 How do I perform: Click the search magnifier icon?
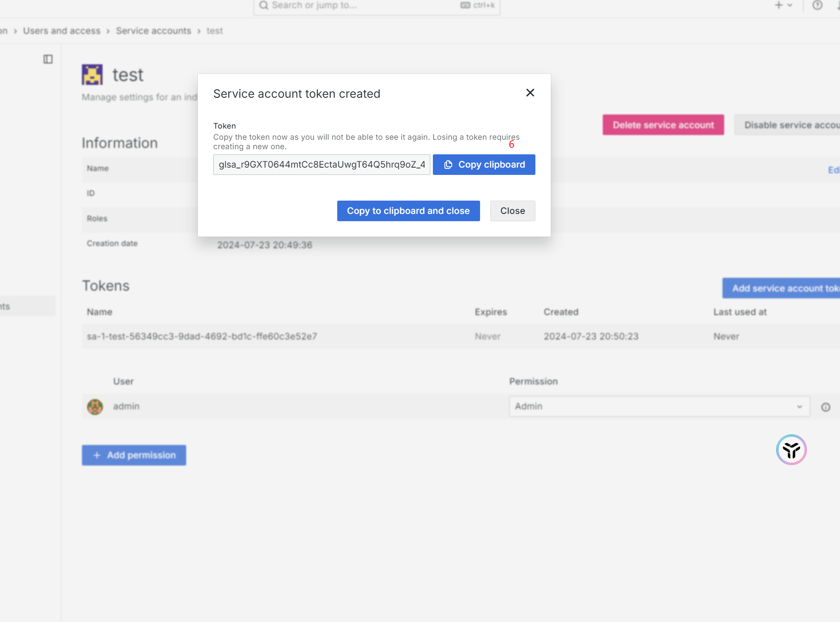click(x=264, y=5)
